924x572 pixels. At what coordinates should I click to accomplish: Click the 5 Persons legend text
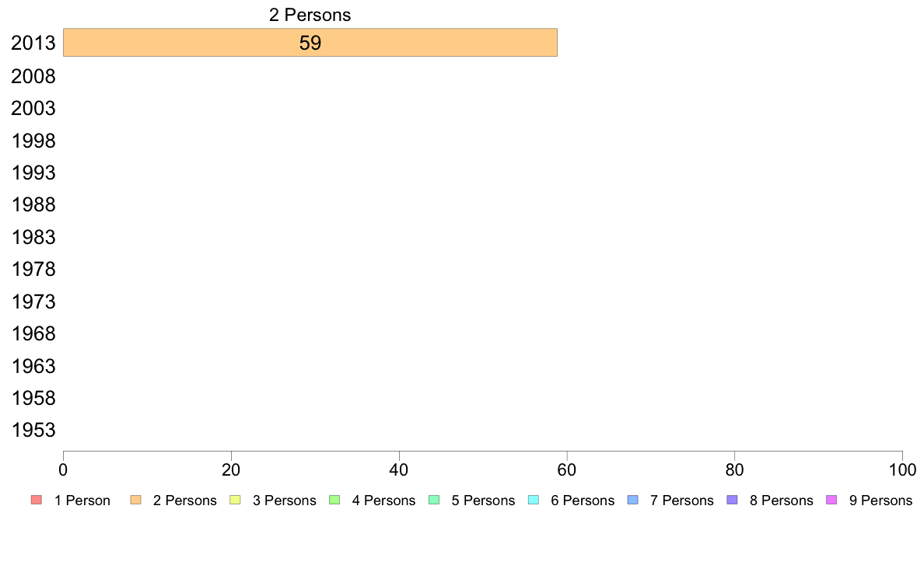(483, 500)
